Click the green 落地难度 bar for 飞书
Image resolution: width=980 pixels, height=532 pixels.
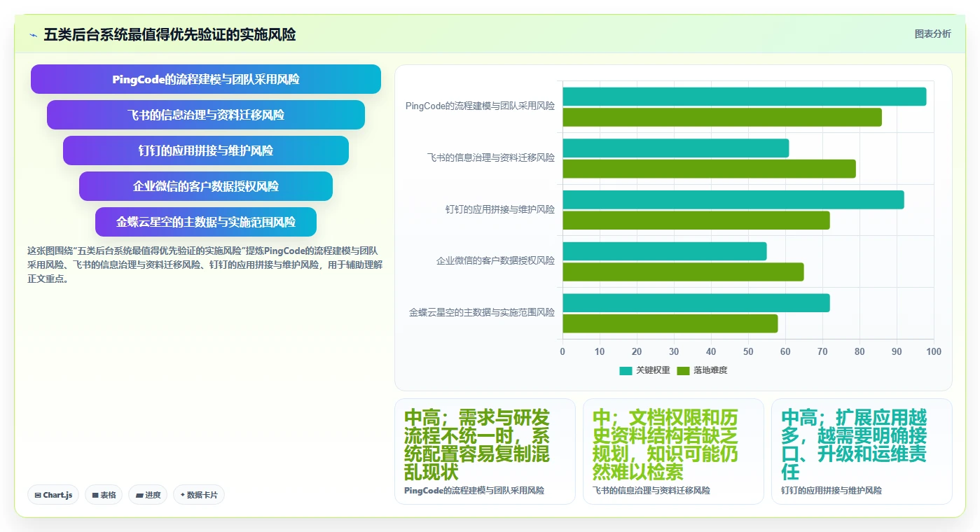(x=709, y=169)
